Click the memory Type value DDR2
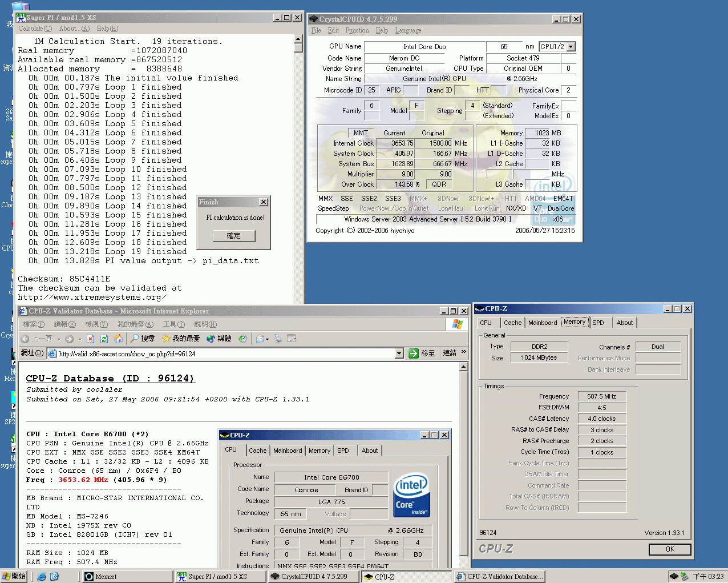Viewport: 728px width, 583px height. point(539,347)
